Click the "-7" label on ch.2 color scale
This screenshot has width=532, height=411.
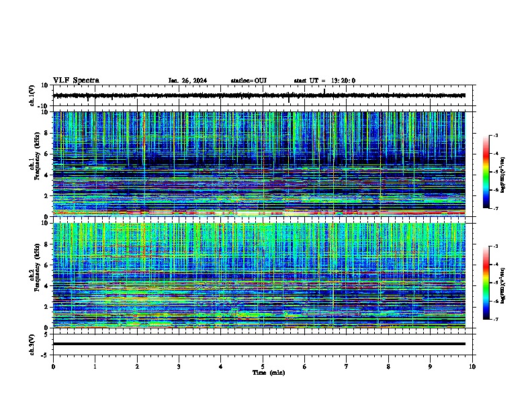tap(495, 320)
